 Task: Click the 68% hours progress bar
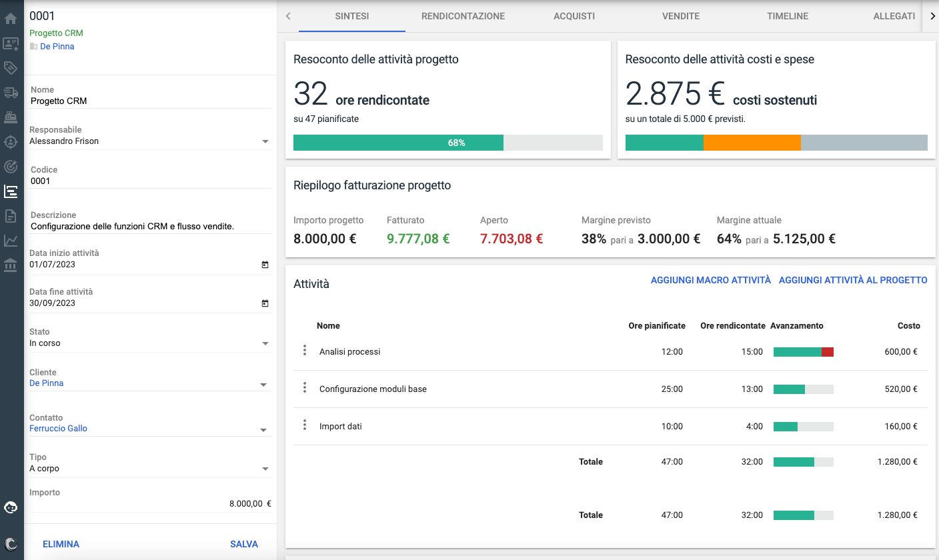[447, 143]
